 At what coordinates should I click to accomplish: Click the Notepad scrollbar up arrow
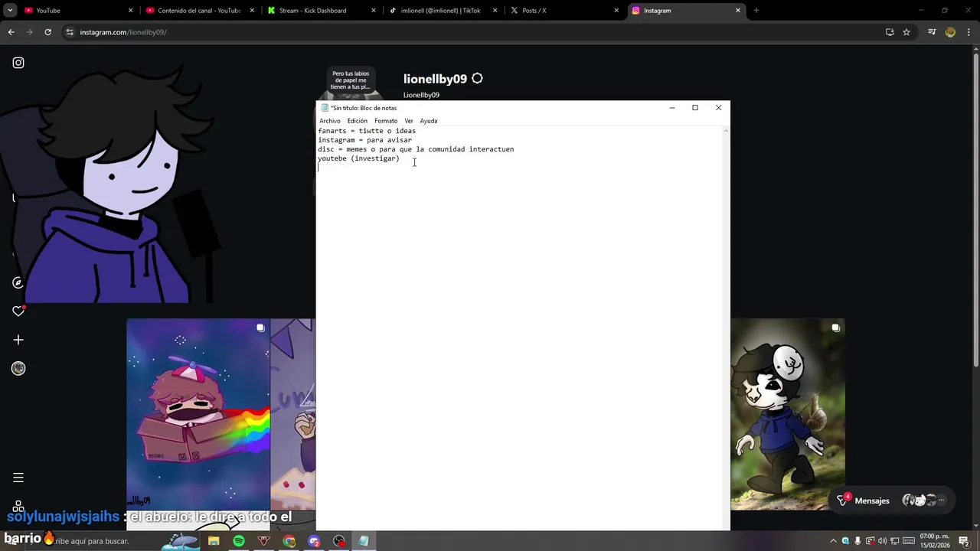(x=726, y=131)
